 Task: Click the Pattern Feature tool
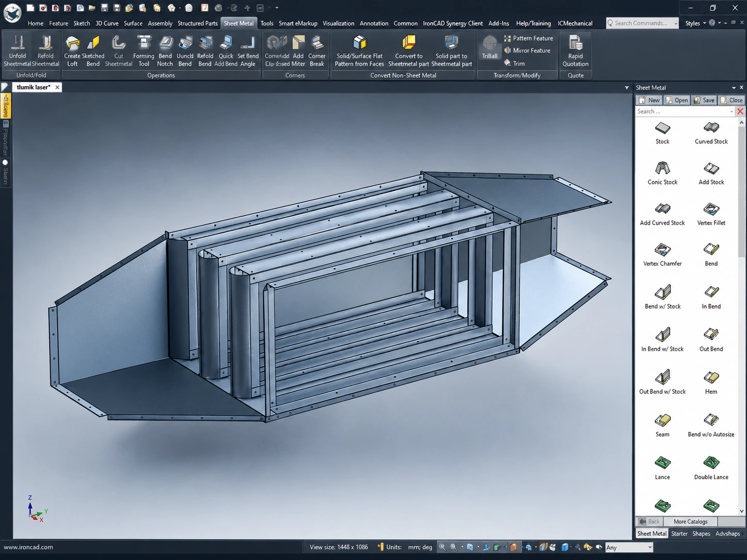pyautogui.click(x=528, y=38)
